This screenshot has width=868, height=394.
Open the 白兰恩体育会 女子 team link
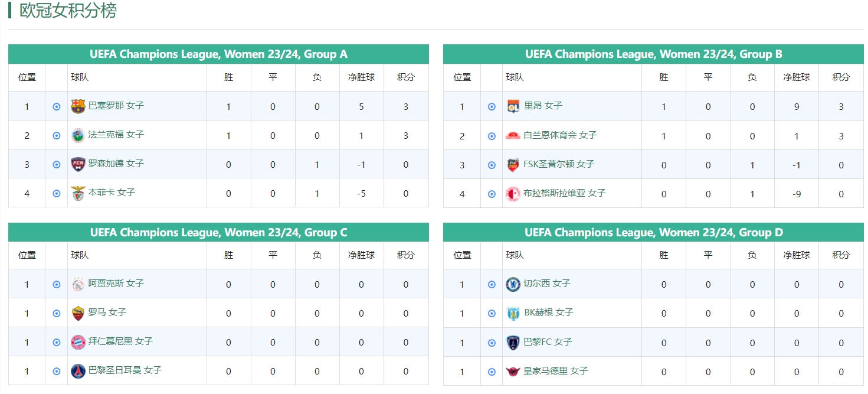click(560, 135)
